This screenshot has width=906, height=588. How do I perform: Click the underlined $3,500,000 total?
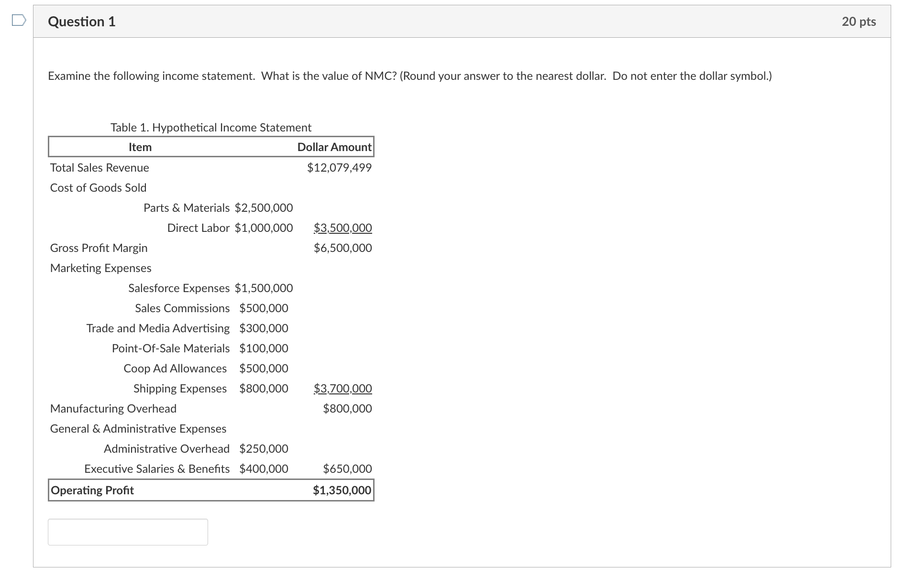click(343, 228)
